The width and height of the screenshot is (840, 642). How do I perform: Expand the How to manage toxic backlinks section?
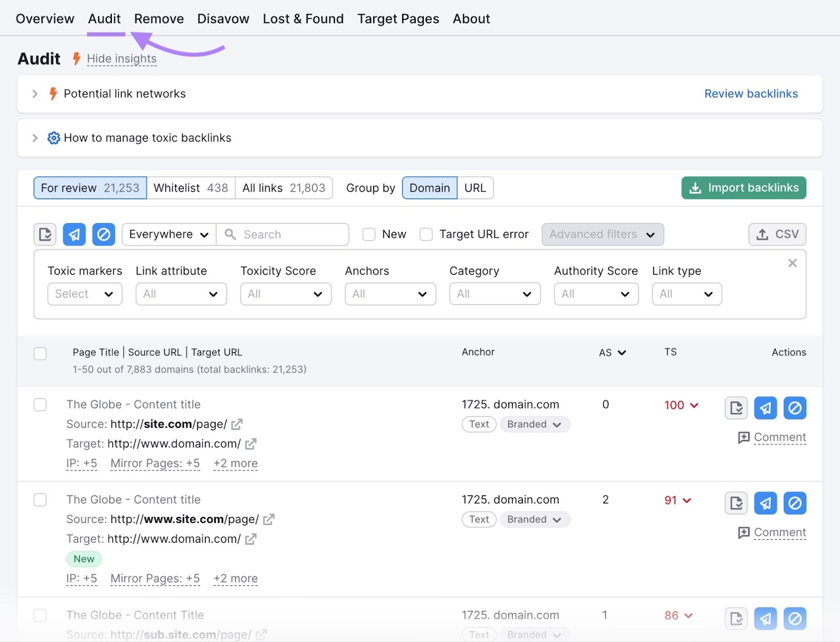coord(35,138)
